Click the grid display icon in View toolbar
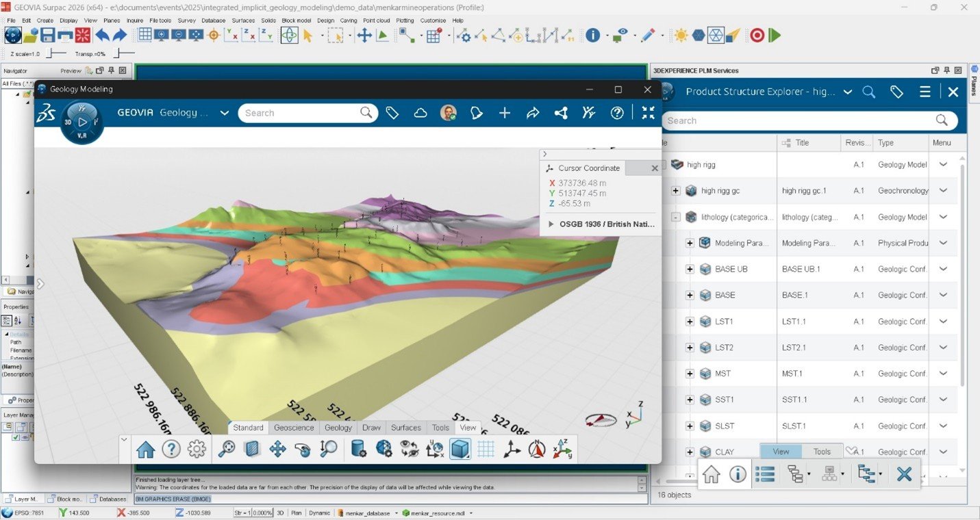 click(x=486, y=449)
